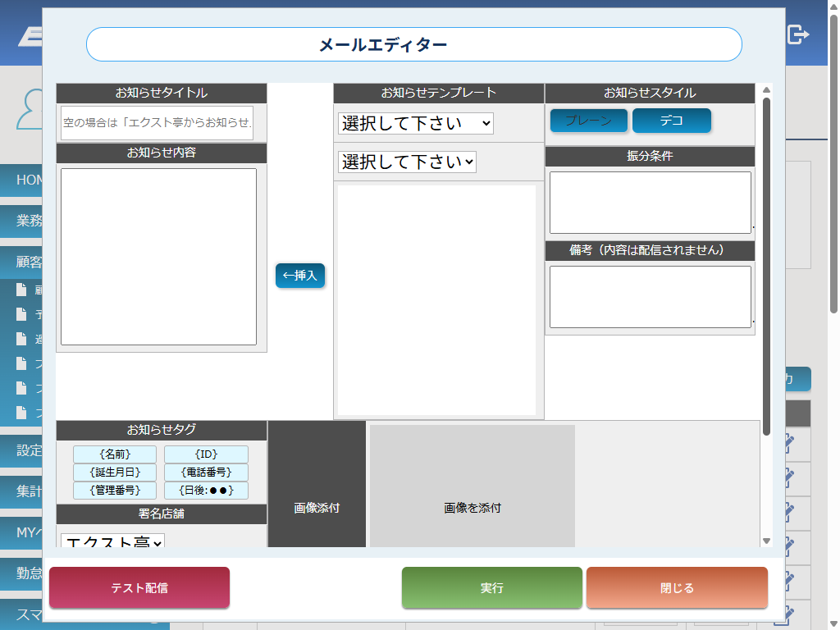Viewport: 840px width, 630px height.
Task: Click the 画像を添付 attachment area
Action: (472, 508)
